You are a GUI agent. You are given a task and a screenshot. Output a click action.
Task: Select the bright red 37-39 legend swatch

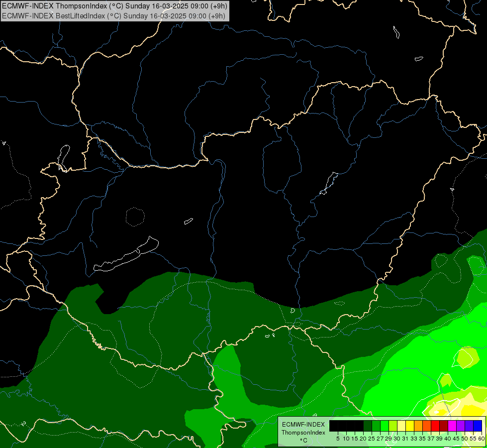435,426
